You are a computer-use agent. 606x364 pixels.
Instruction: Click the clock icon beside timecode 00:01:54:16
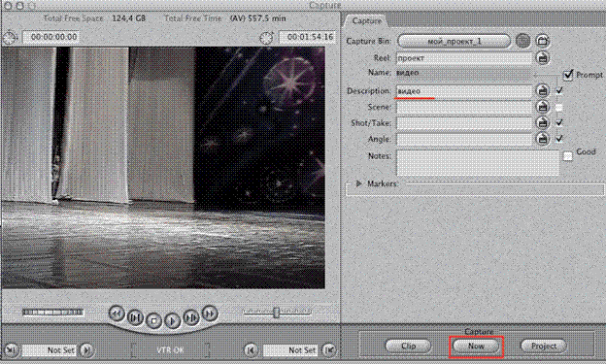click(x=266, y=38)
